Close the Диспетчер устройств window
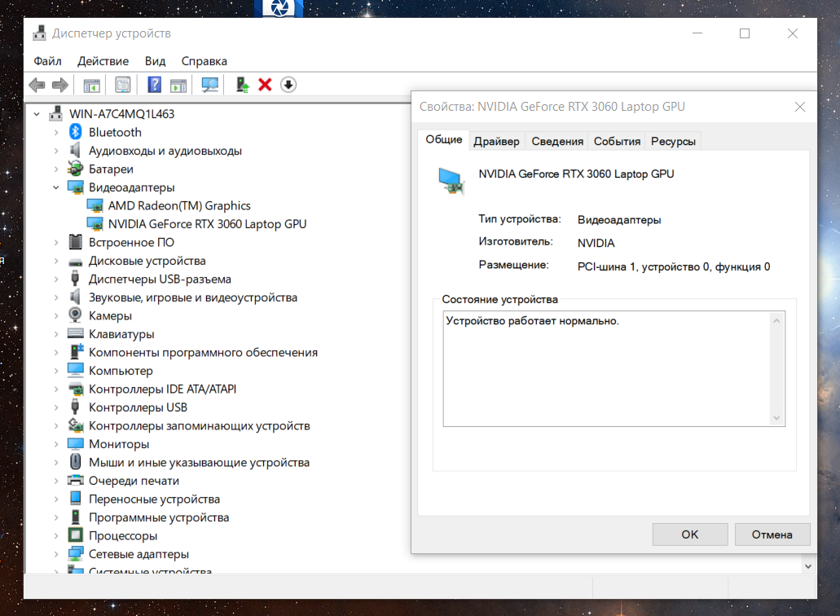 793,33
